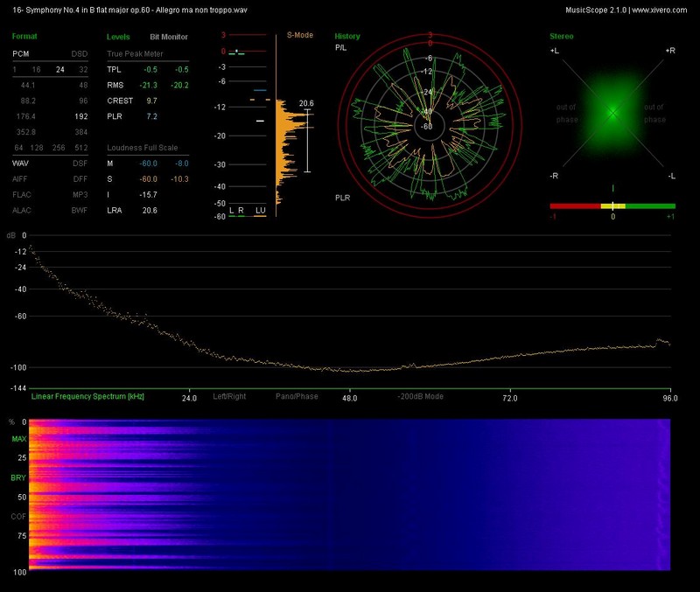Screen dimensions: 700x592
Task: Click the short-term loudness value -10.3
Action: click(x=180, y=179)
